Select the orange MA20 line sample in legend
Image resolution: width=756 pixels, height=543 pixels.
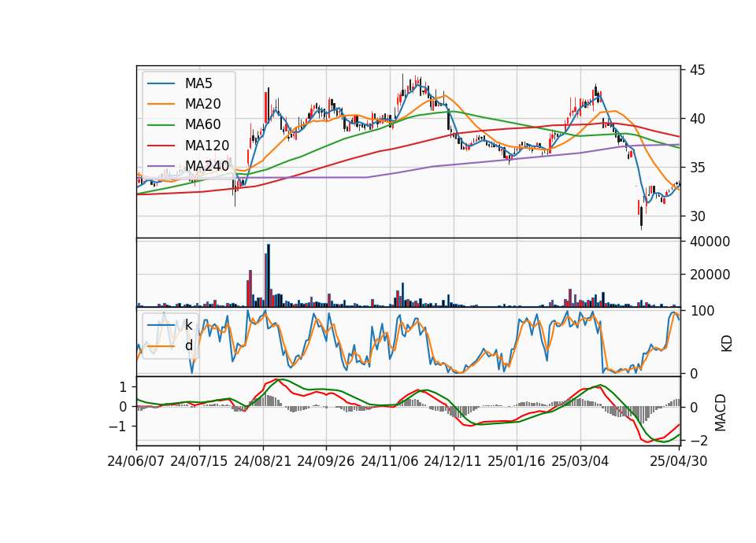(161, 104)
